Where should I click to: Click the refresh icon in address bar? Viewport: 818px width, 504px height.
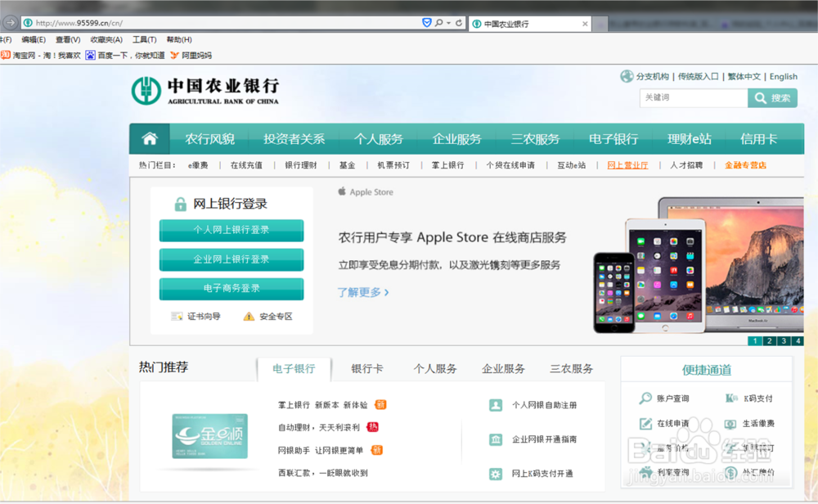[459, 23]
